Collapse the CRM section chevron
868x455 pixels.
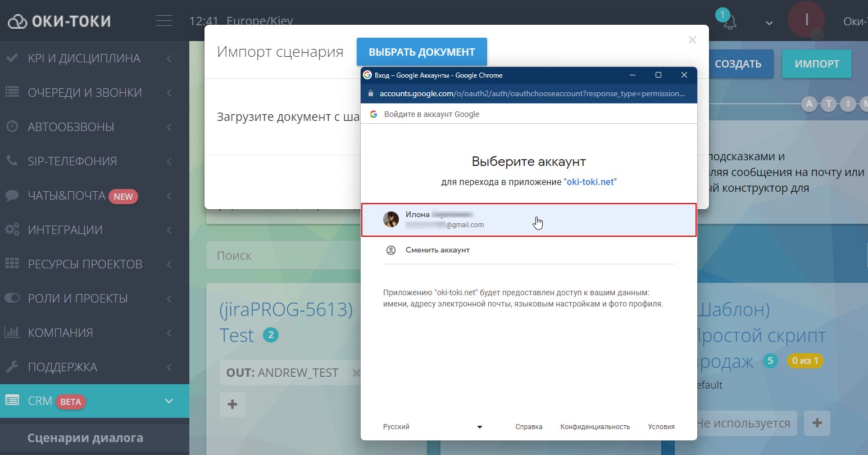(169, 401)
